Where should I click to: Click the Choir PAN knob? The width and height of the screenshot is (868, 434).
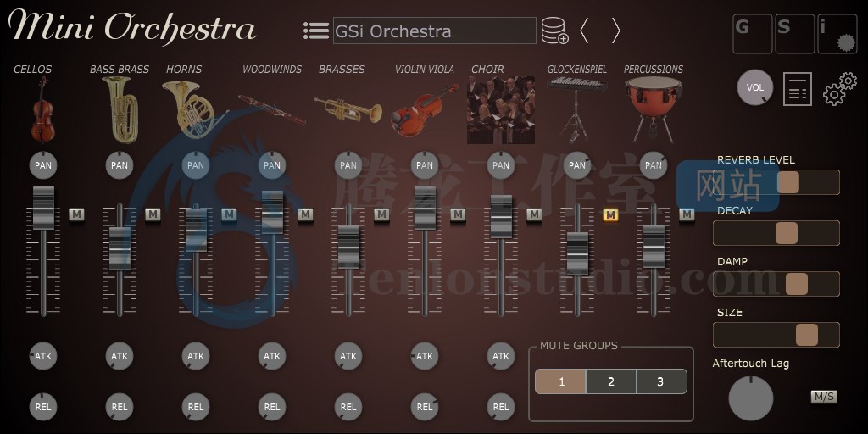[501, 165]
